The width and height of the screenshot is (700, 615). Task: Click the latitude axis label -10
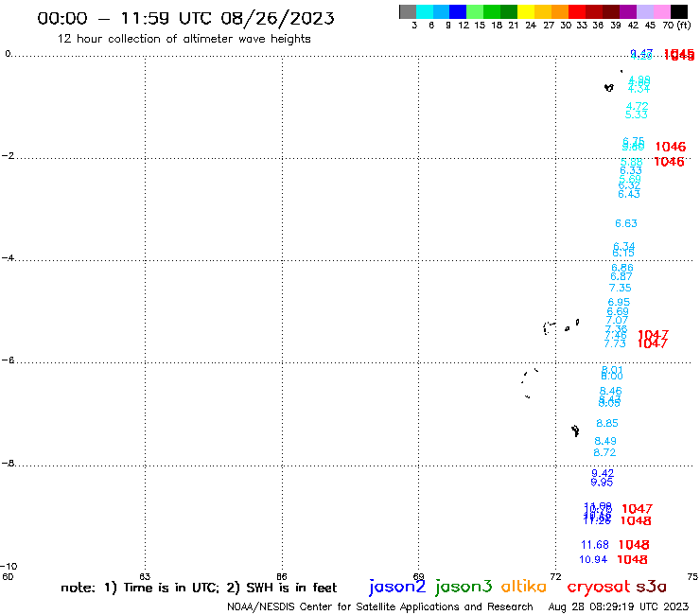pos(9,567)
